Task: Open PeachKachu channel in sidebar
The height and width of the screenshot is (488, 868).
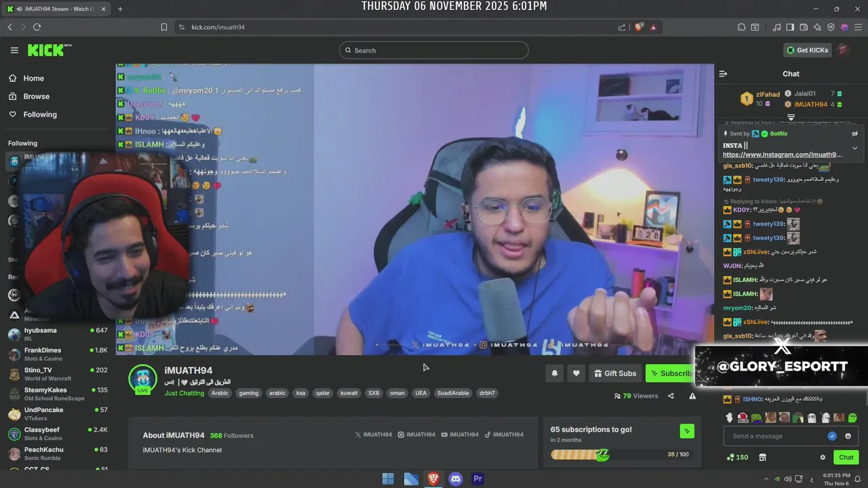Action: click(58, 453)
